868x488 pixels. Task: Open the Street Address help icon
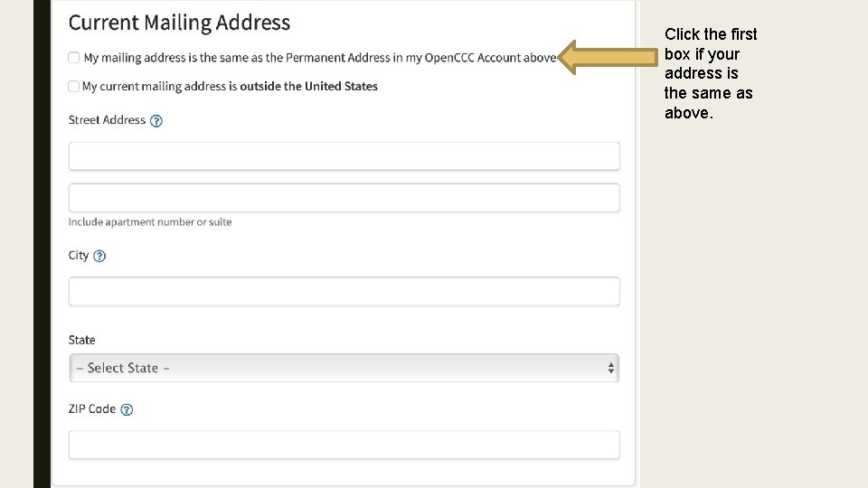156,120
